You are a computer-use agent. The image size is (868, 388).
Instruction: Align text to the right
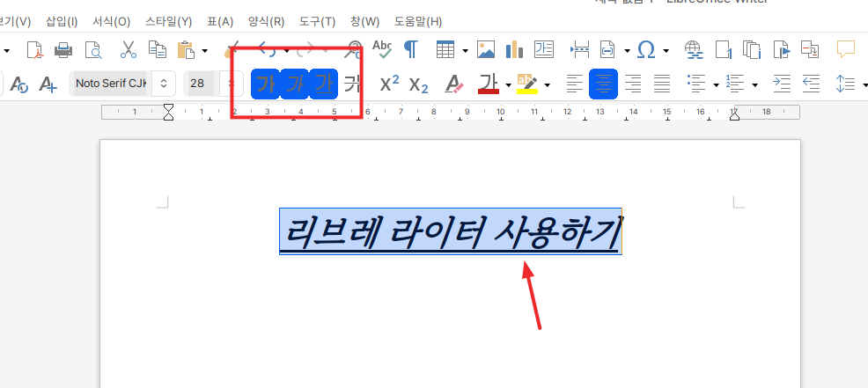632,84
